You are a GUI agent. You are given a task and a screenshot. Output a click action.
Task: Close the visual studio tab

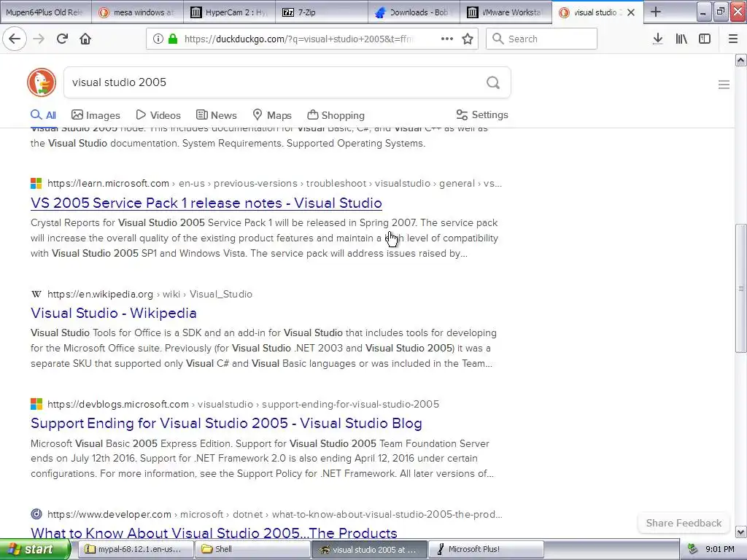631,12
